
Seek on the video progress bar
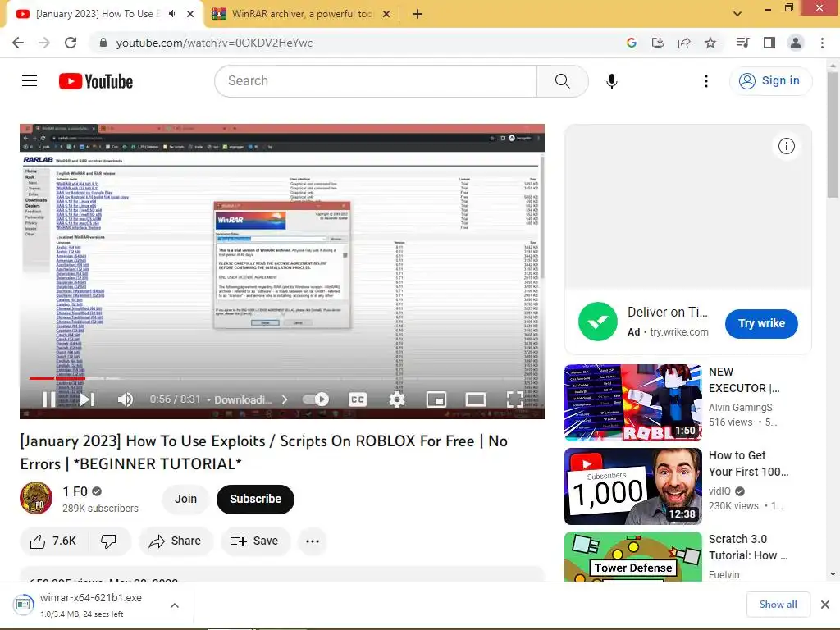tap(282, 378)
